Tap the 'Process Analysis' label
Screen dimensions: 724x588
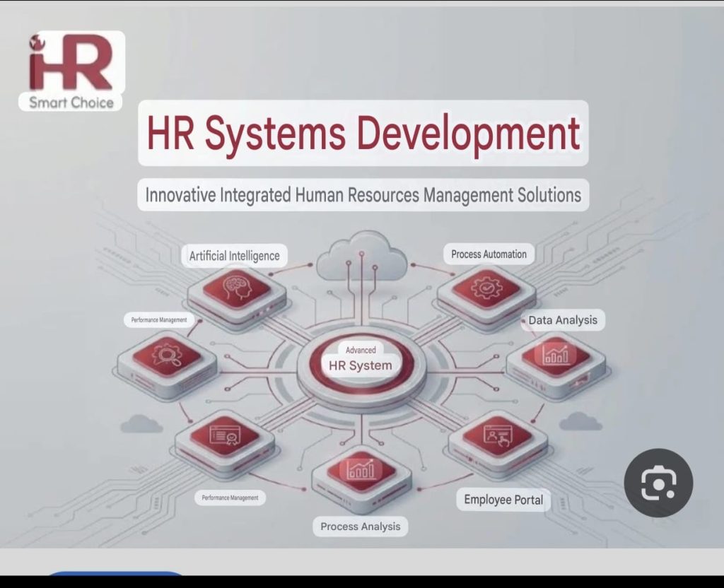point(360,526)
